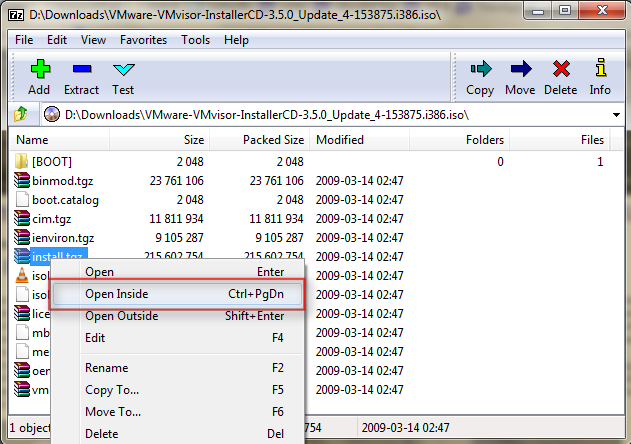Click the blue Extract minus icon
This screenshot has height=444, width=631.
tap(81, 70)
